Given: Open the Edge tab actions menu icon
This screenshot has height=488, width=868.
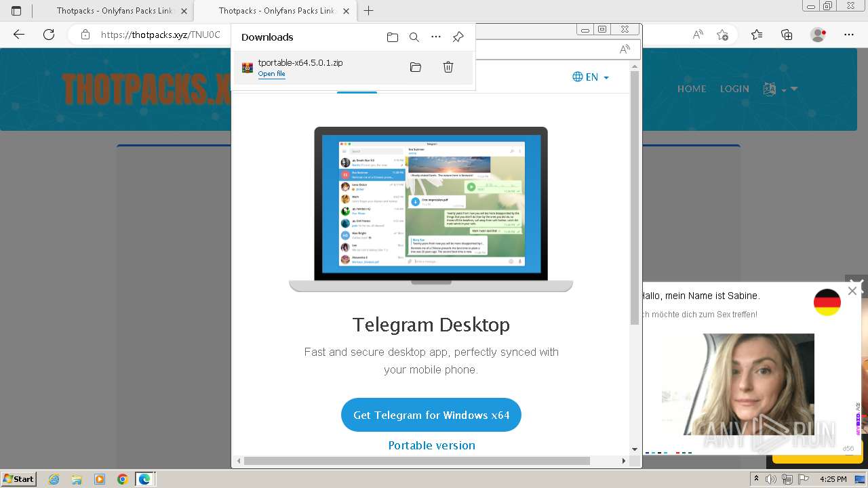Looking at the screenshot, I should pos(16,11).
